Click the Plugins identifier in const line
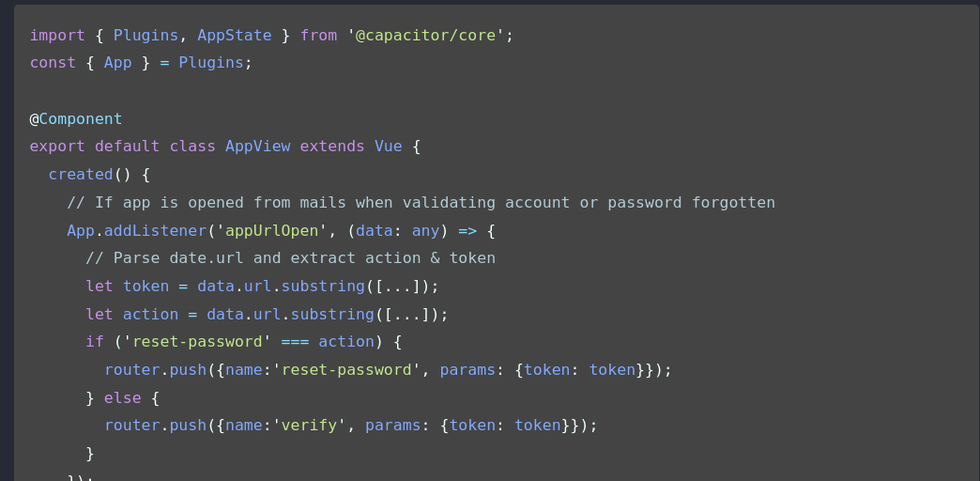Viewport: 980px width, 481px height. point(210,63)
